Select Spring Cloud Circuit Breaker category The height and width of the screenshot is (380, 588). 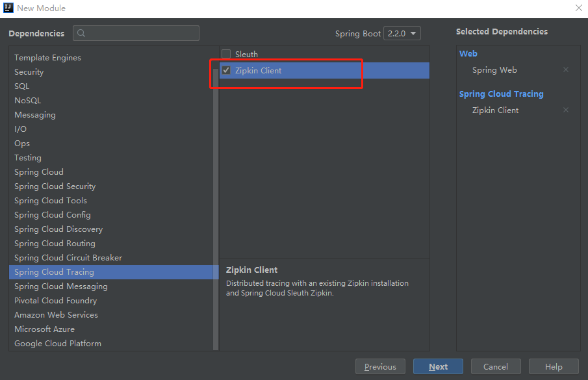point(68,258)
